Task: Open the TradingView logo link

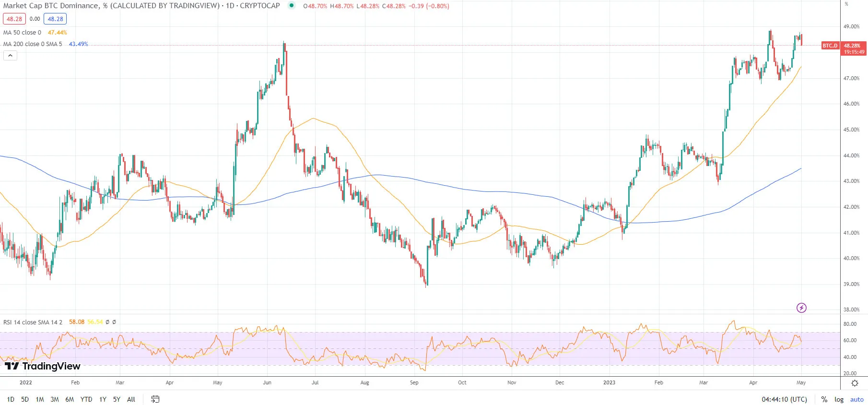Action: (x=43, y=366)
